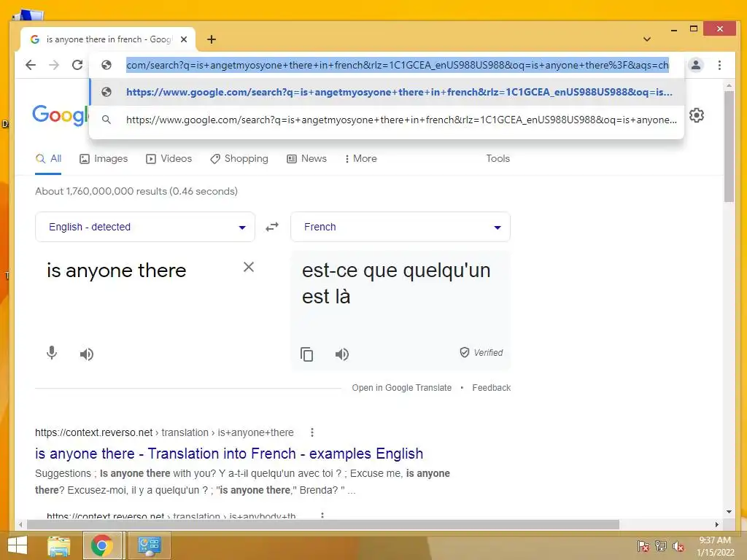Screen dimensions: 747x560
Task: Open the Control Panel taskbar icon
Action: [149, 545]
